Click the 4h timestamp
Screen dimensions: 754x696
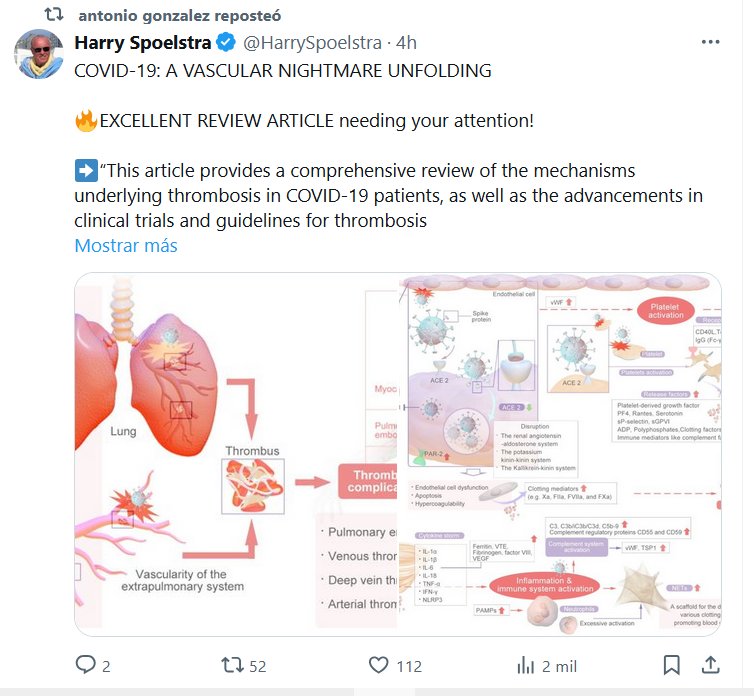[x=406, y=44]
